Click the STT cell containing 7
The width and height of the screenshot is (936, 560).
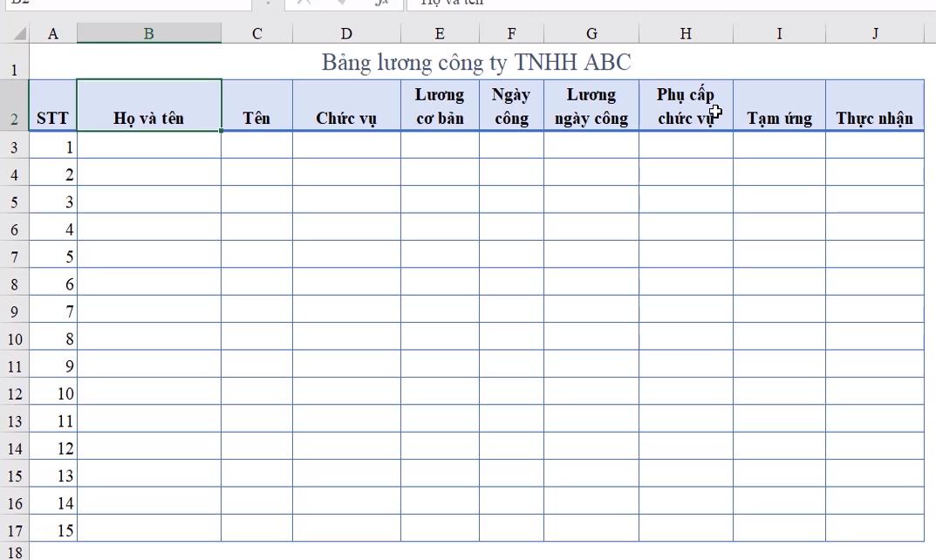[x=53, y=310]
